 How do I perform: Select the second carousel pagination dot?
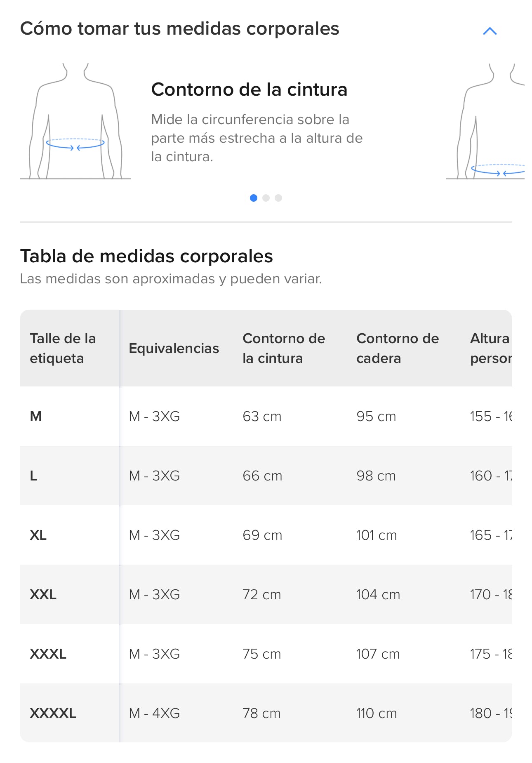click(x=266, y=198)
